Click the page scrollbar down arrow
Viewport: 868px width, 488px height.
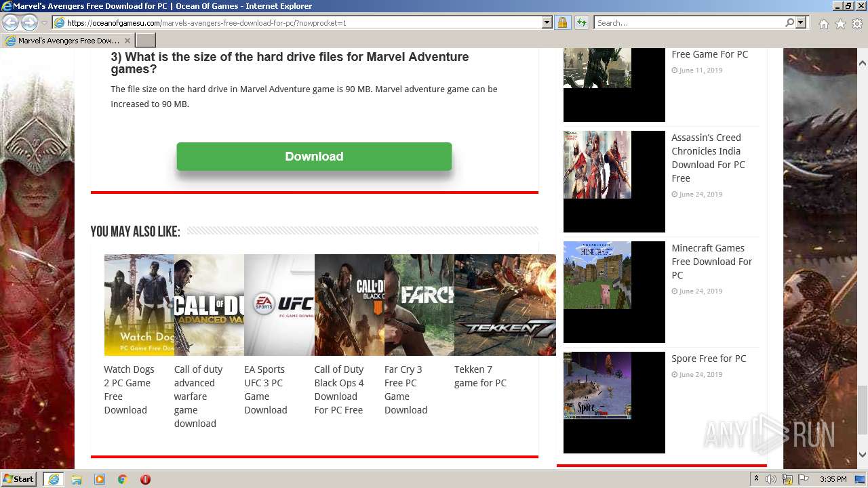(x=862, y=455)
